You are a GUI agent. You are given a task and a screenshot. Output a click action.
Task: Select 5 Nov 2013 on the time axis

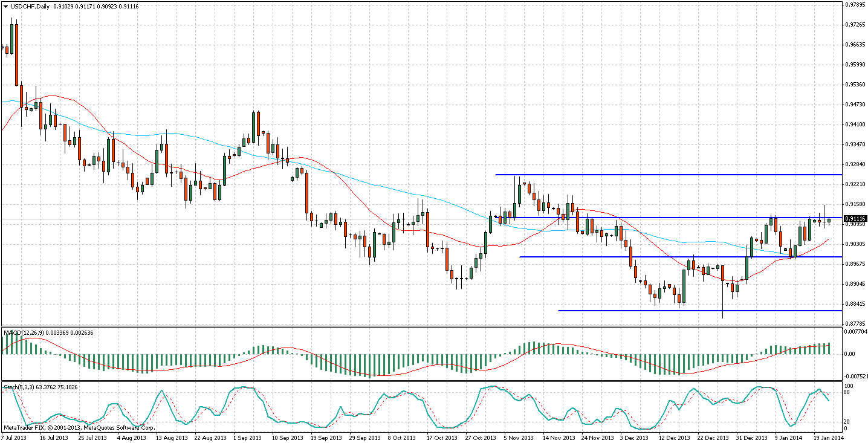[x=520, y=437]
